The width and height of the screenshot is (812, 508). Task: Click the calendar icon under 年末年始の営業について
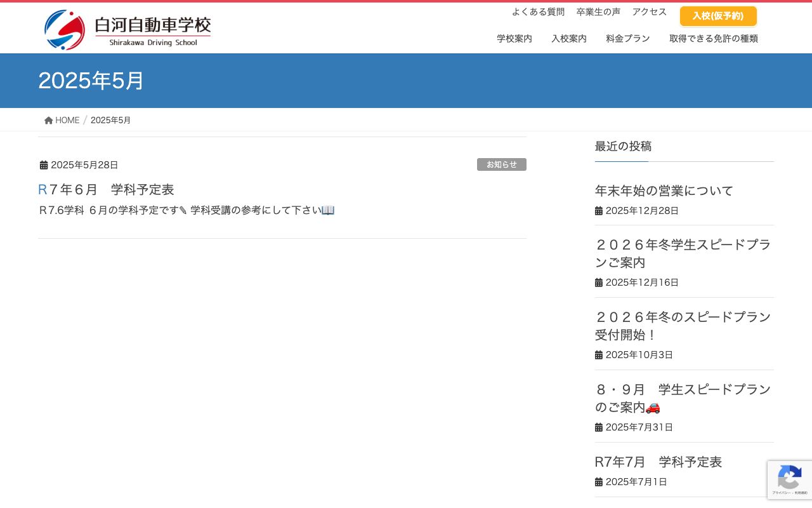(599, 210)
